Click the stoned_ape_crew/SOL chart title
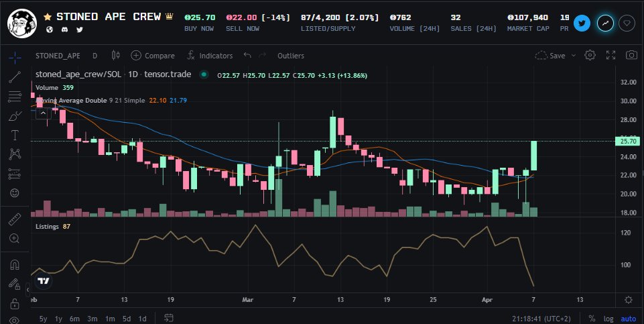This screenshot has height=324, width=644. point(113,74)
